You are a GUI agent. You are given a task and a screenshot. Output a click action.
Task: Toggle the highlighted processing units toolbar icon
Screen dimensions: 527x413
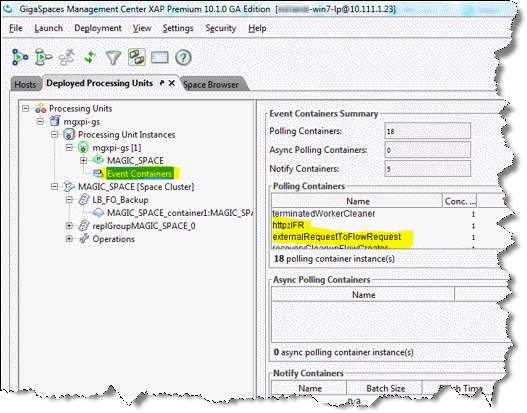136,57
